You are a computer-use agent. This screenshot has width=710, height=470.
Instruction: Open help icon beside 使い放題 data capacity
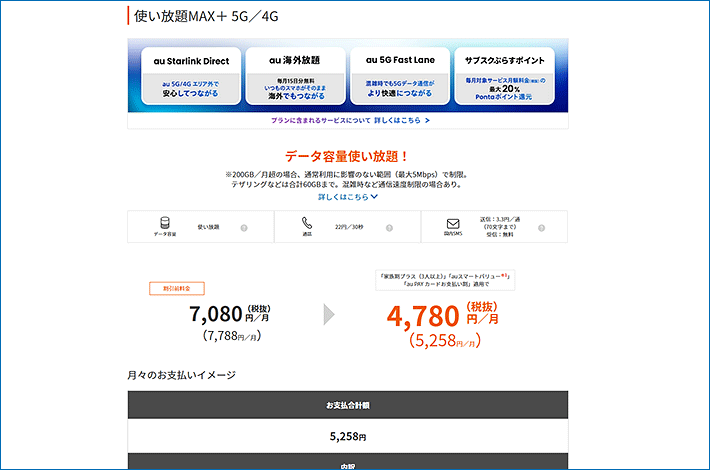(244, 228)
